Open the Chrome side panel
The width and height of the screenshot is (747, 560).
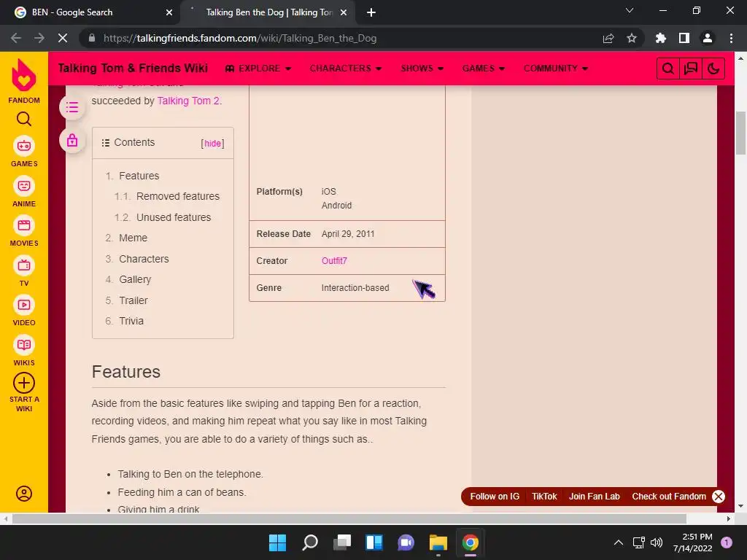[684, 38]
